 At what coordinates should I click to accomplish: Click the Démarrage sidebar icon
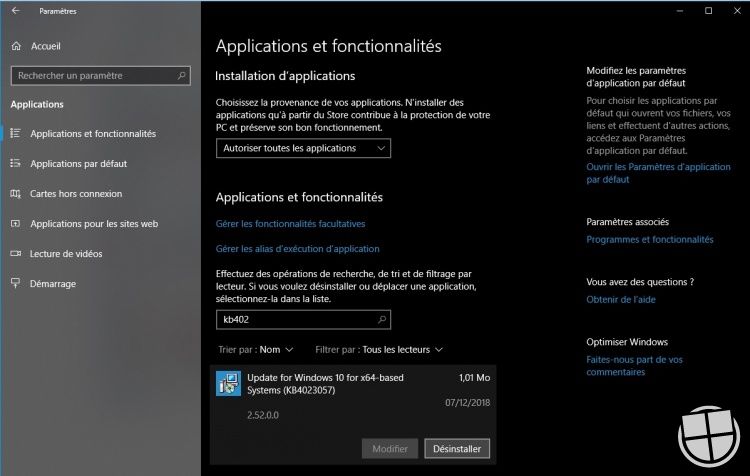click(16, 284)
